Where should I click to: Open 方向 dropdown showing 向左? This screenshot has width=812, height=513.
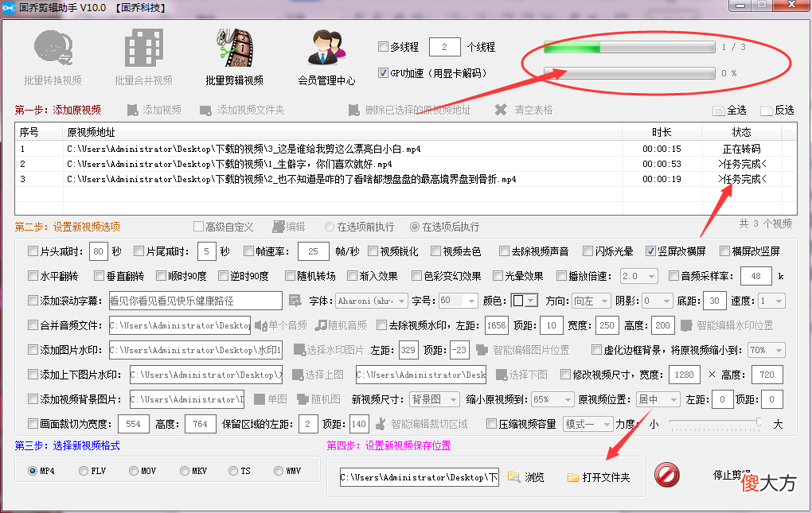click(x=591, y=301)
